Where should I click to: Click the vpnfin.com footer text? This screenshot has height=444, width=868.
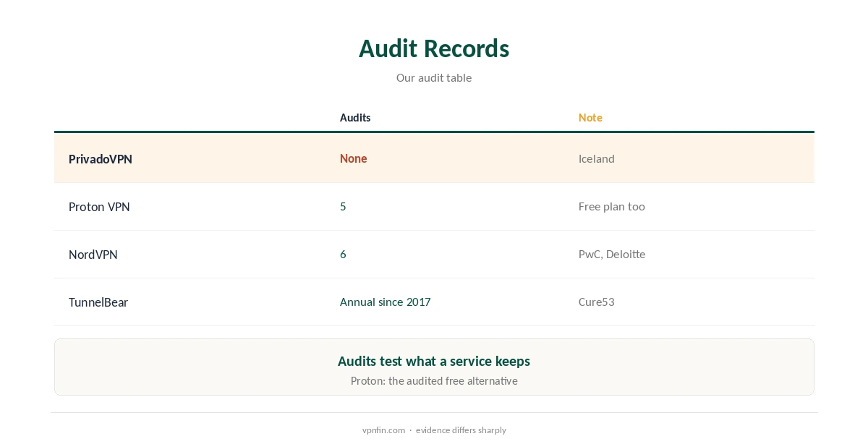click(384, 430)
